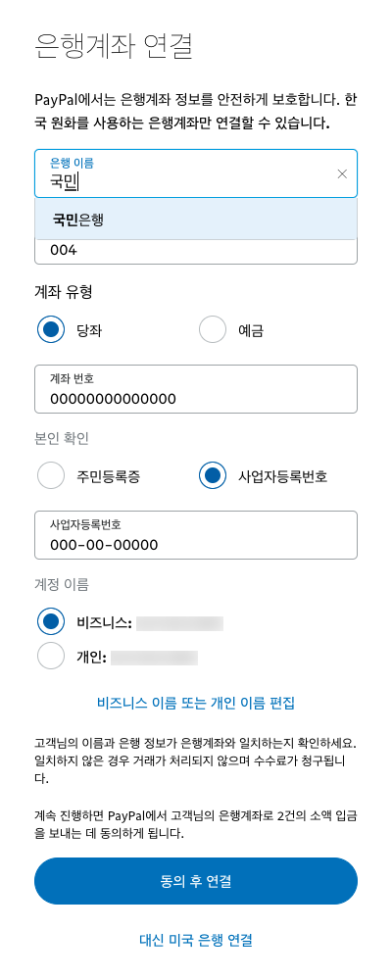This screenshot has height=980, width=392.
Task: Click into the 계좌 번호 field
Action: pos(196,389)
